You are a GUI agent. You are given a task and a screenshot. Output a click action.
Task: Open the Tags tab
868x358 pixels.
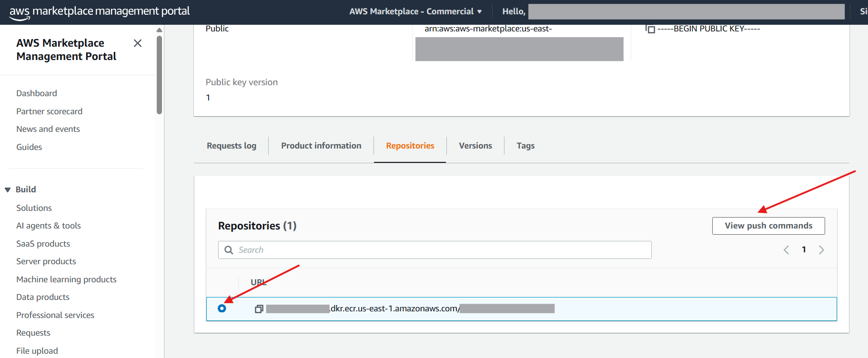(525, 146)
